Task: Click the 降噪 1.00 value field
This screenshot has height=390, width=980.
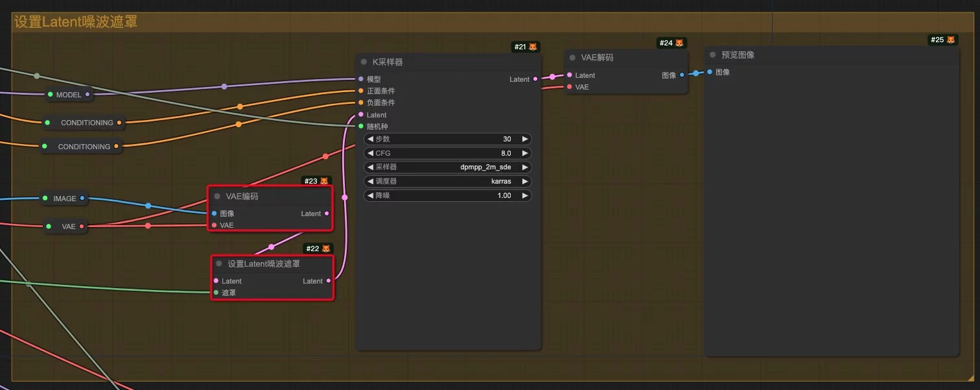Action: 447,195
